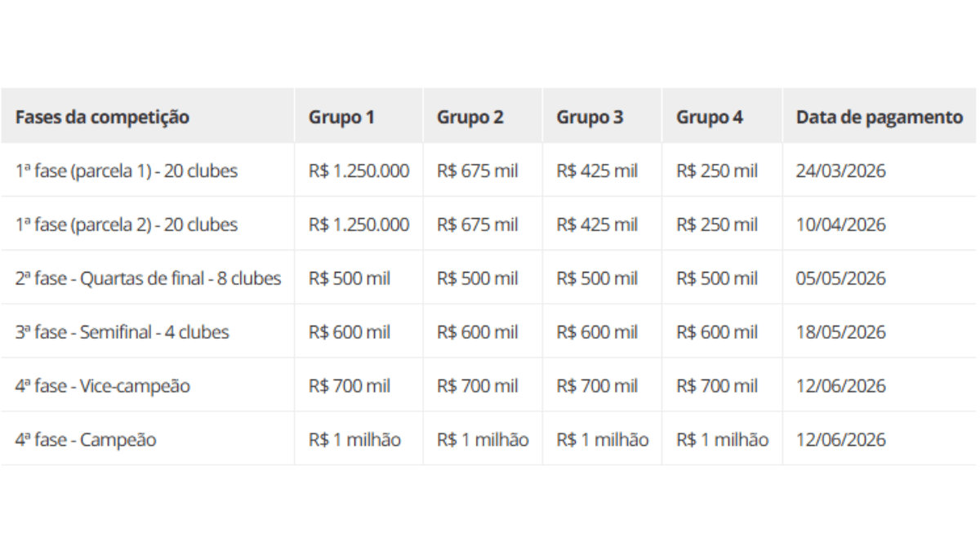This screenshot has width=980, height=551.
Task: Select the 'Grupo 3' column header
Action: 590,117
